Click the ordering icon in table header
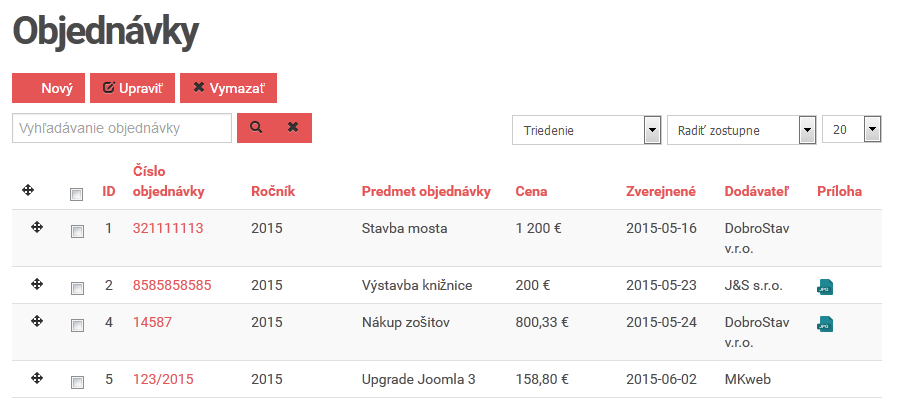 (x=28, y=190)
